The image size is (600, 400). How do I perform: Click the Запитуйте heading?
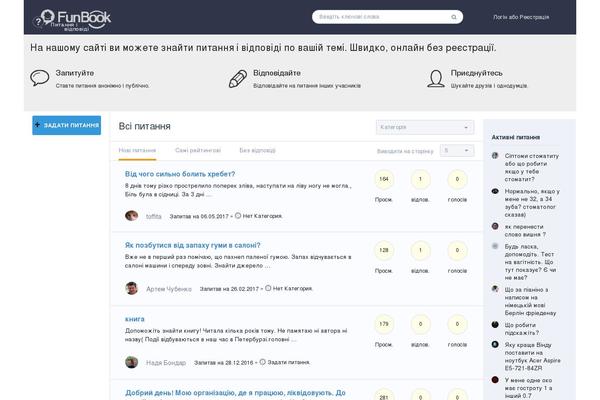(75, 73)
